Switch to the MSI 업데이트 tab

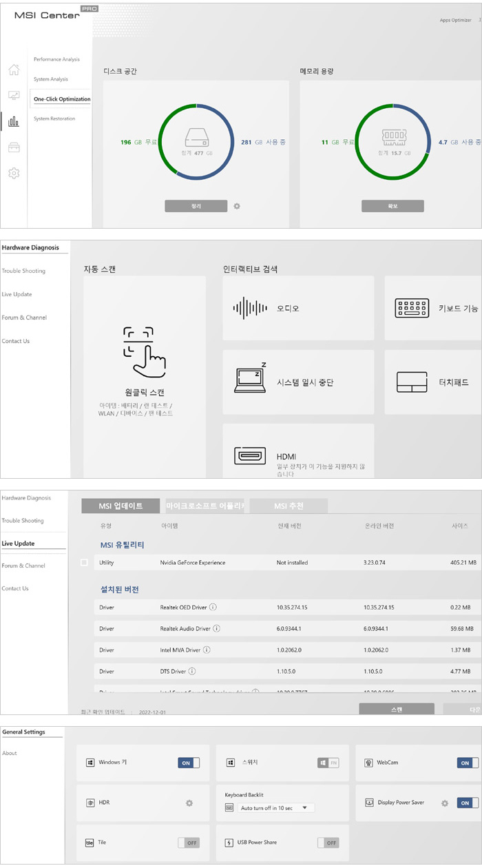coord(120,506)
